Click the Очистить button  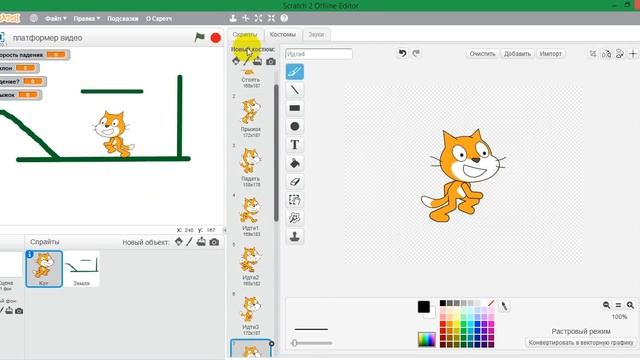[482, 54]
